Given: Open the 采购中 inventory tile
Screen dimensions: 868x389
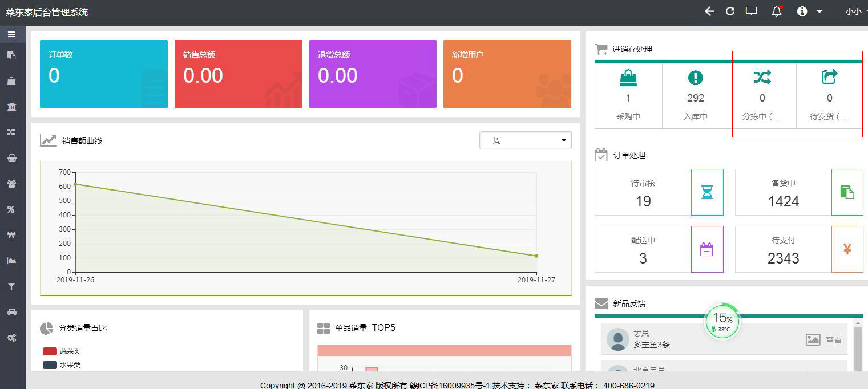Looking at the screenshot, I should tap(628, 96).
